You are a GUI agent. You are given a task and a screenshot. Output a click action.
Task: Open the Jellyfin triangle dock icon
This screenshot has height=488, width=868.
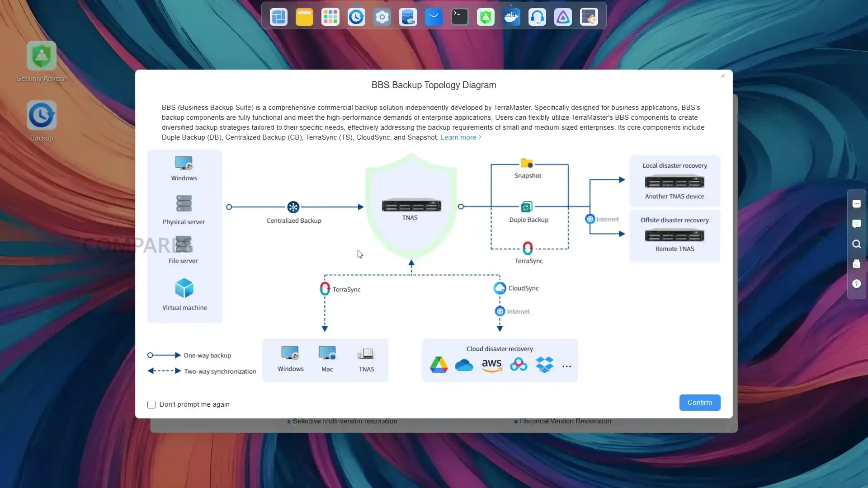click(x=563, y=17)
